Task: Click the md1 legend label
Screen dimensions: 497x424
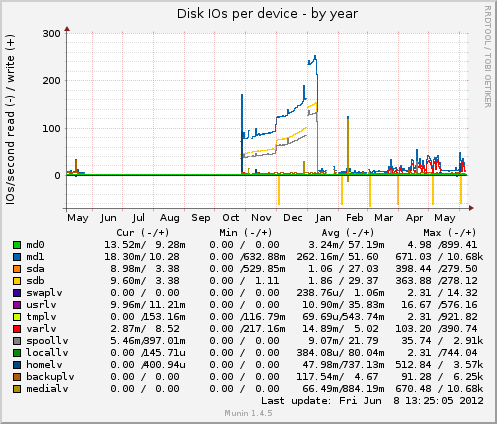Action: (35, 257)
